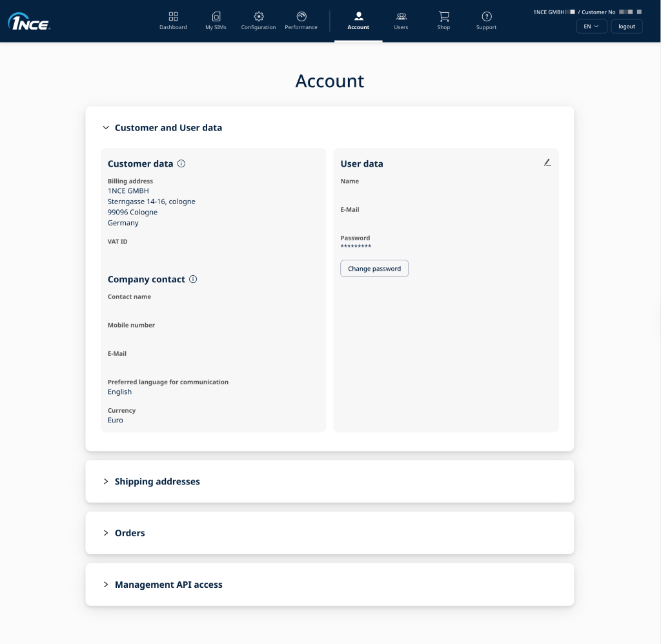Image resolution: width=661 pixels, height=644 pixels.
Task: Select the Dashboard menu label
Action: pos(173,27)
